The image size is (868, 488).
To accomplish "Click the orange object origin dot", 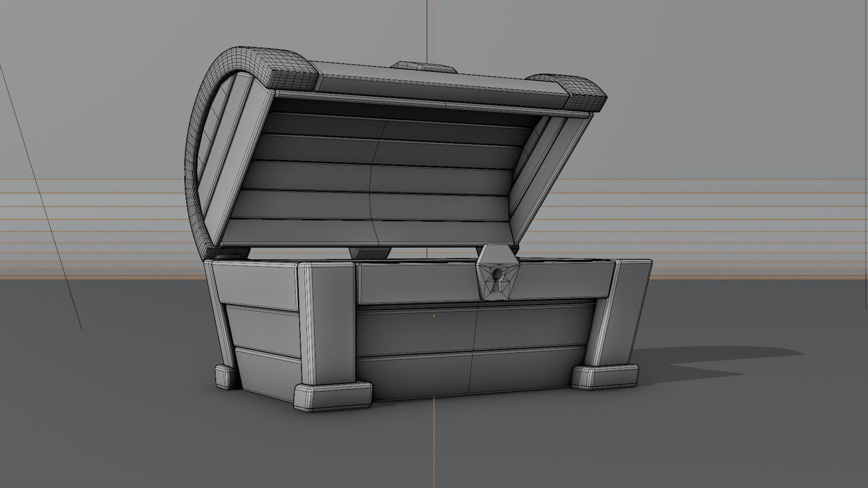I will [x=434, y=316].
